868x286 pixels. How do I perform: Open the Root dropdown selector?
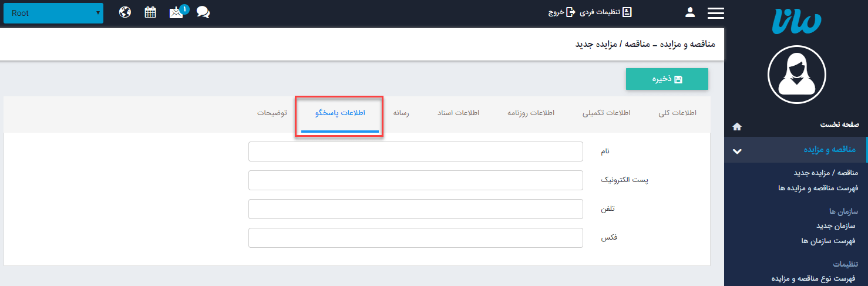pos(53,13)
